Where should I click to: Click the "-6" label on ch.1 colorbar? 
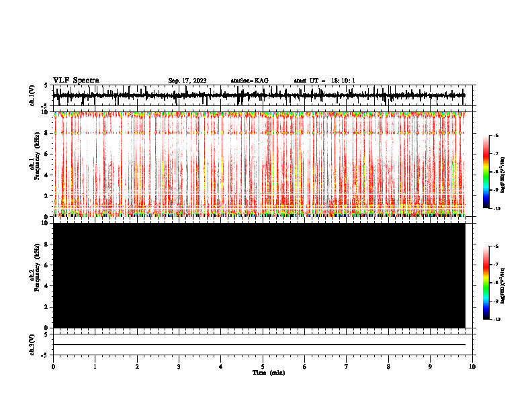click(496, 135)
